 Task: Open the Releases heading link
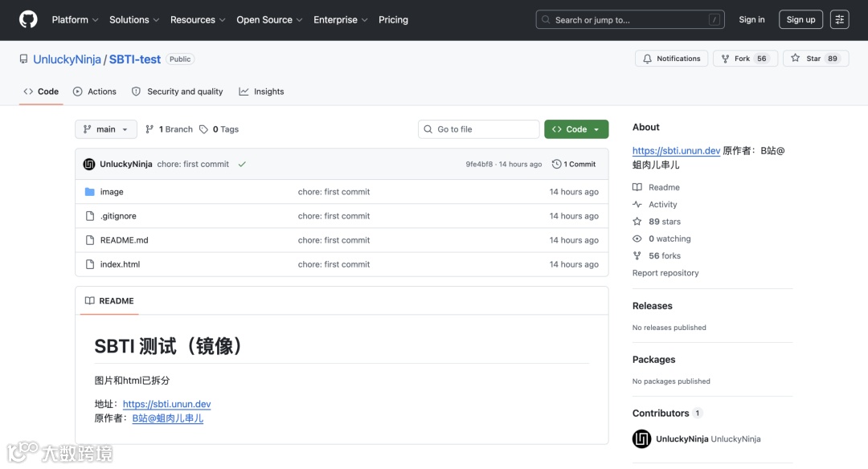tap(652, 306)
